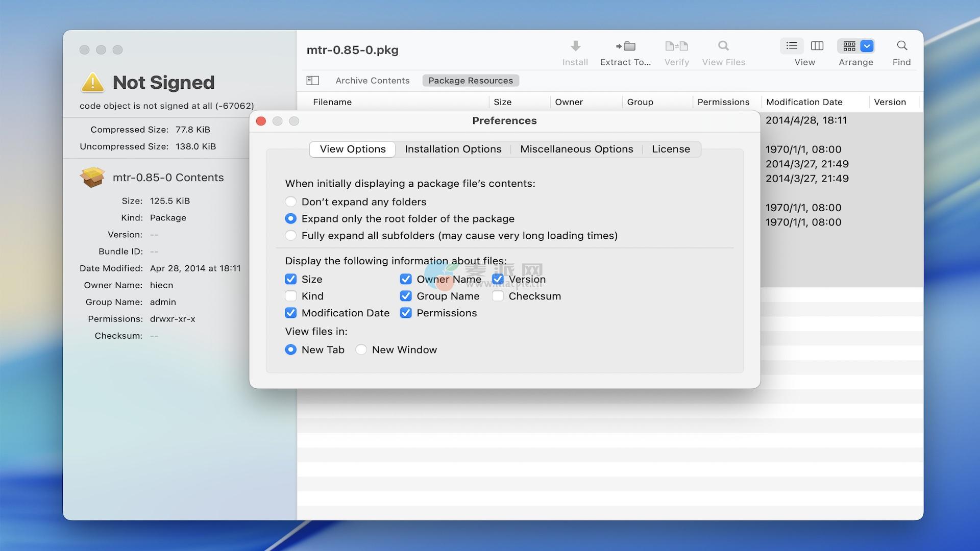Open the Miscellaneous Options tab
980x551 pixels.
tap(576, 149)
